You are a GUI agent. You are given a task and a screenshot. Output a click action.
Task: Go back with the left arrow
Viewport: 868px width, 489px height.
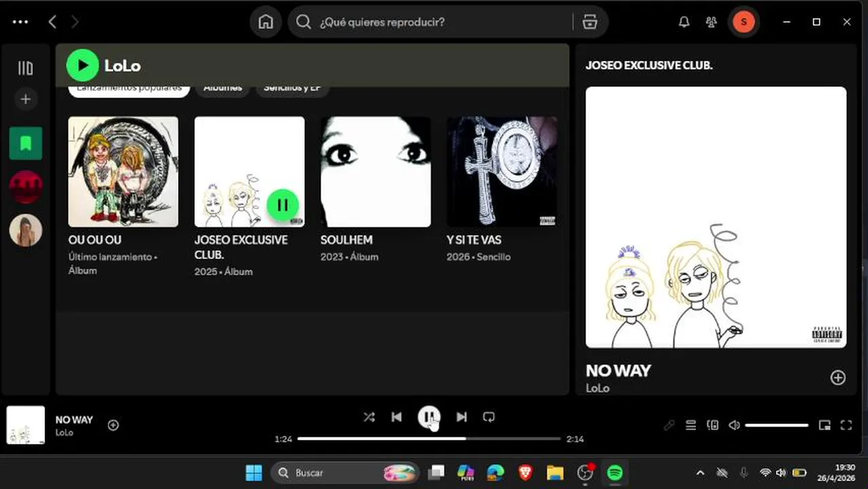click(52, 22)
